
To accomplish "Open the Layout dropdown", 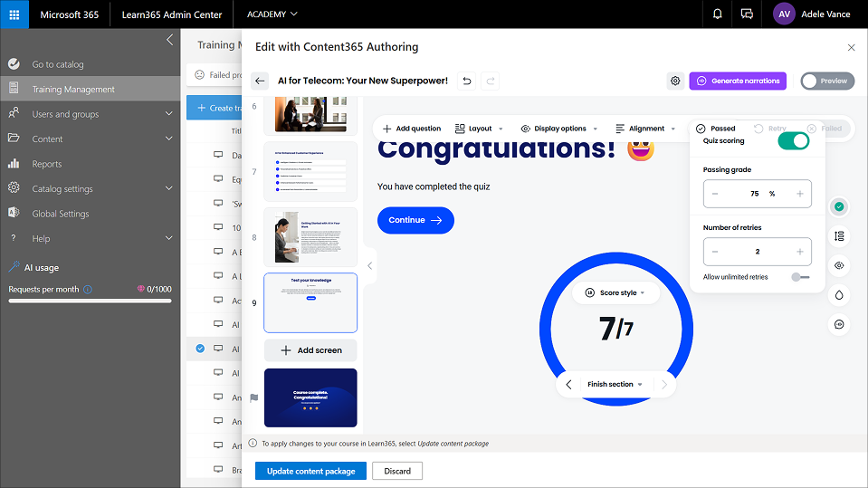I will click(x=479, y=129).
